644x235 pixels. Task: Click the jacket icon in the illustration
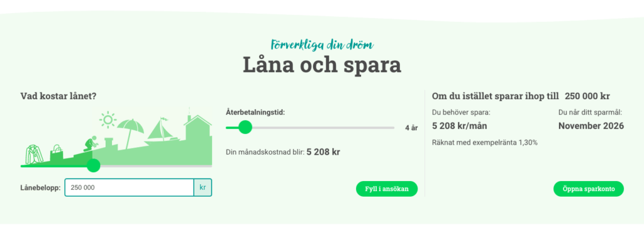pyautogui.click(x=35, y=155)
